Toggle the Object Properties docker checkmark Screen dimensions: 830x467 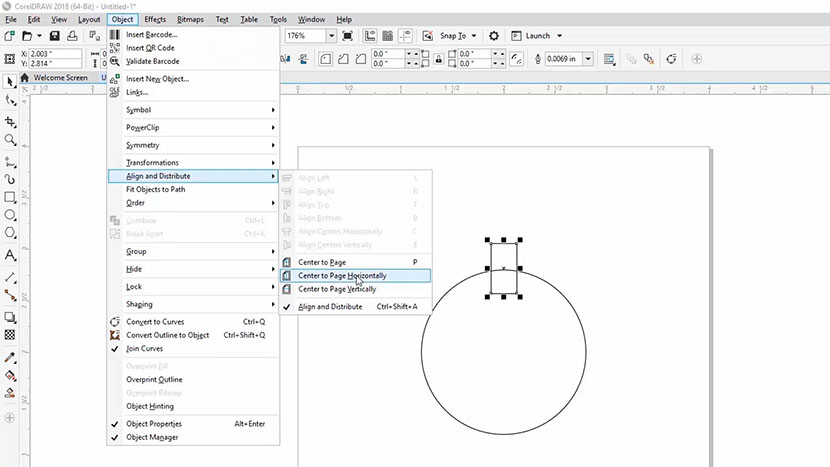[154, 424]
